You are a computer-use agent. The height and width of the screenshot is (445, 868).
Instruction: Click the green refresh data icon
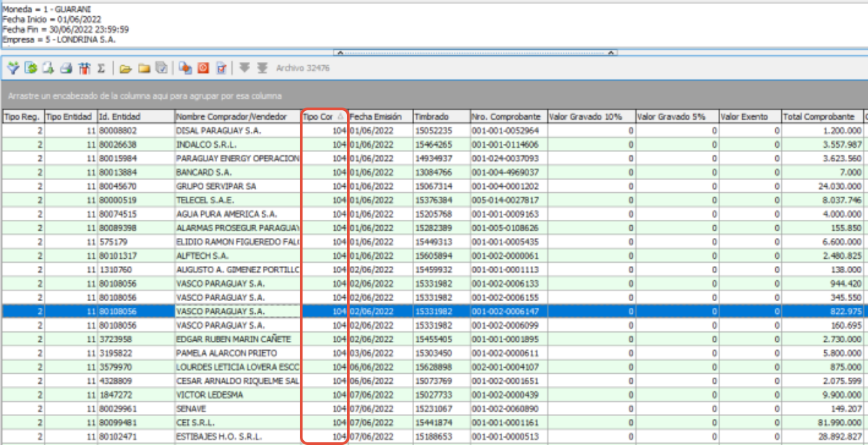(x=30, y=68)
